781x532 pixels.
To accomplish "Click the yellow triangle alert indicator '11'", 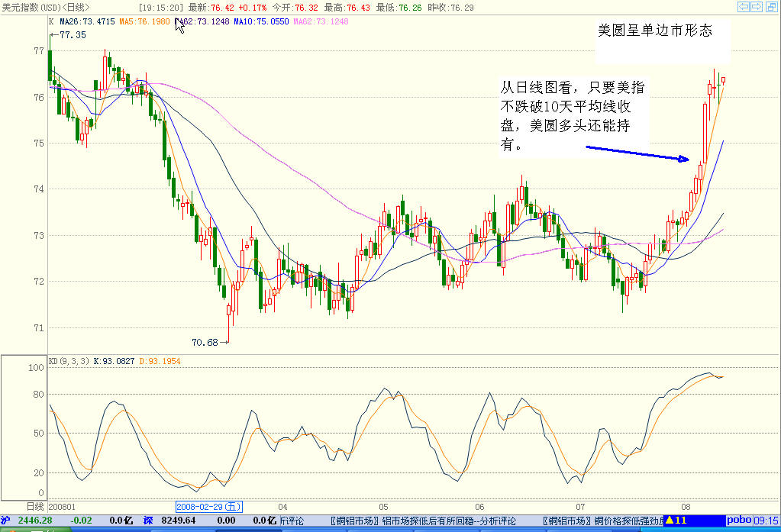I will [x=676, y=521].
